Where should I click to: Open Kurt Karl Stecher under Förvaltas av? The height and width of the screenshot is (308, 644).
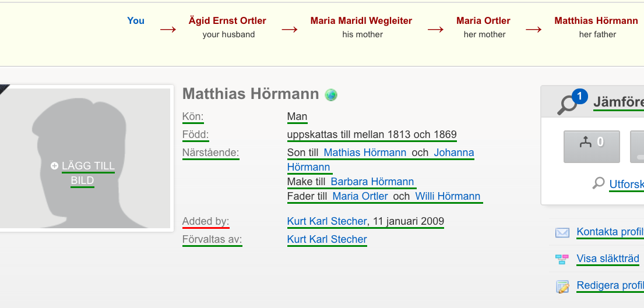(327, 239)
